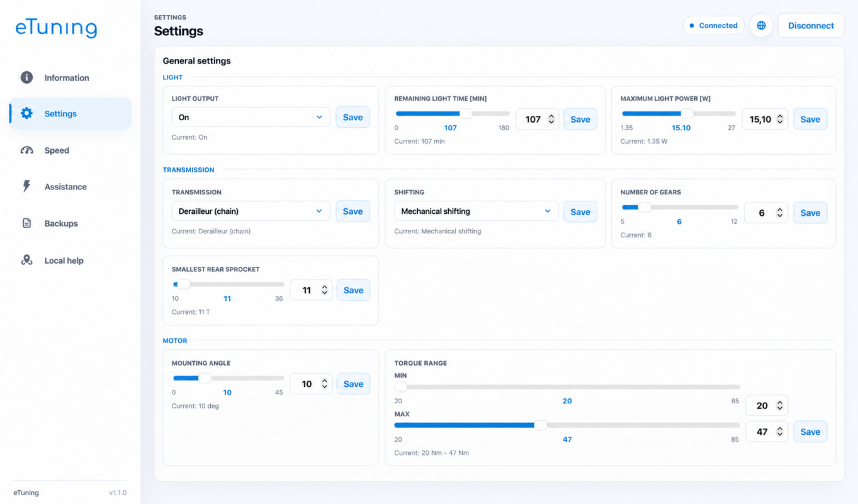The height and width of the screenshot is (504, 858).
Task: Click the Number of Gears stepper arrows
Action: coord(779,213)
